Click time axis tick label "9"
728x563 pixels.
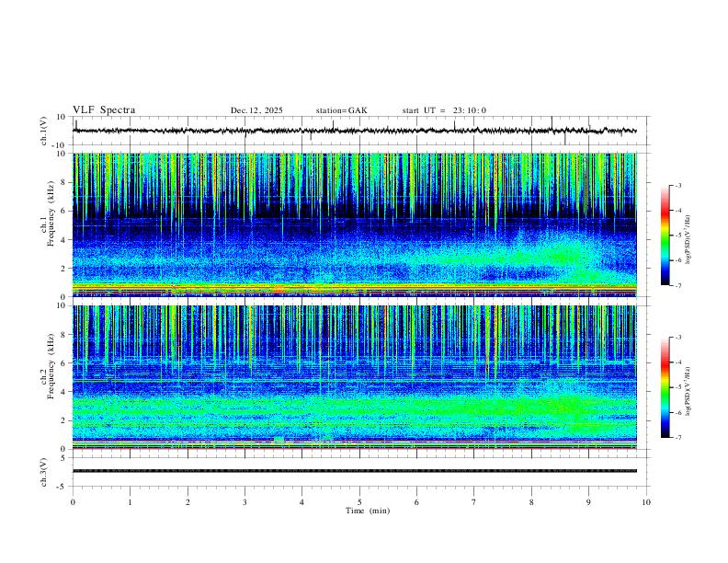588,502
